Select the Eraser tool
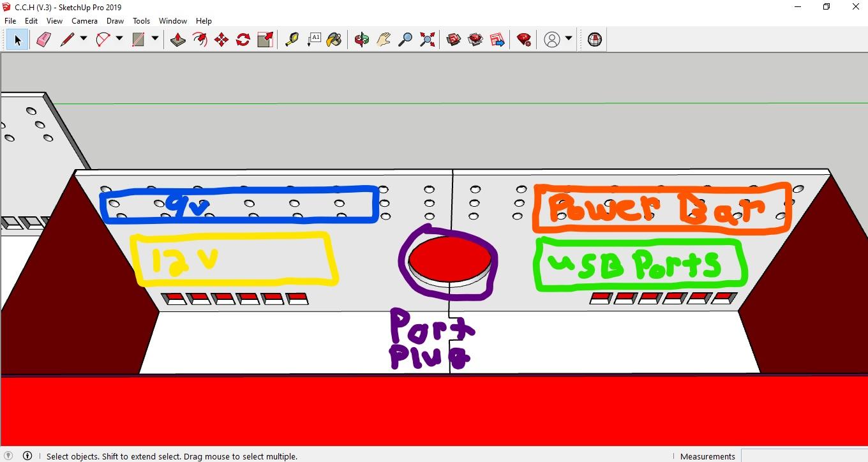The image size is (868, 462). pyautogui.click(x=43, y=40)
